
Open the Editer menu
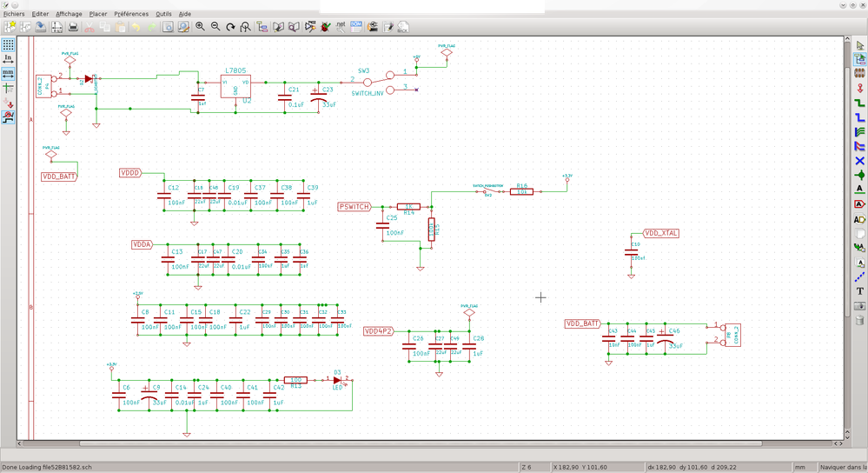(41, 14)
